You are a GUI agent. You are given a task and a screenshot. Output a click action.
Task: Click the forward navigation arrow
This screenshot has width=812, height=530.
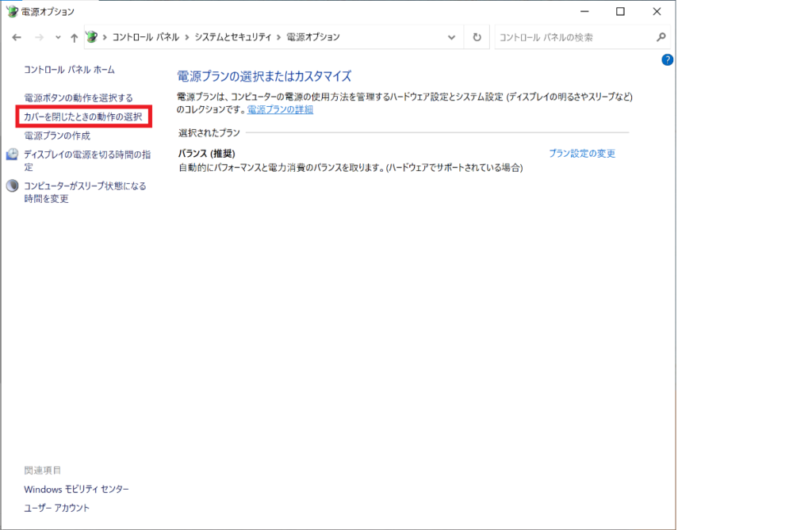click(40, 37)
